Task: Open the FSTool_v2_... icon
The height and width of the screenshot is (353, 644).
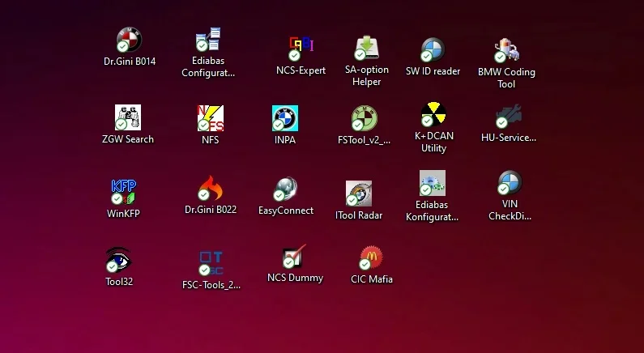Action: click(365, 118)
